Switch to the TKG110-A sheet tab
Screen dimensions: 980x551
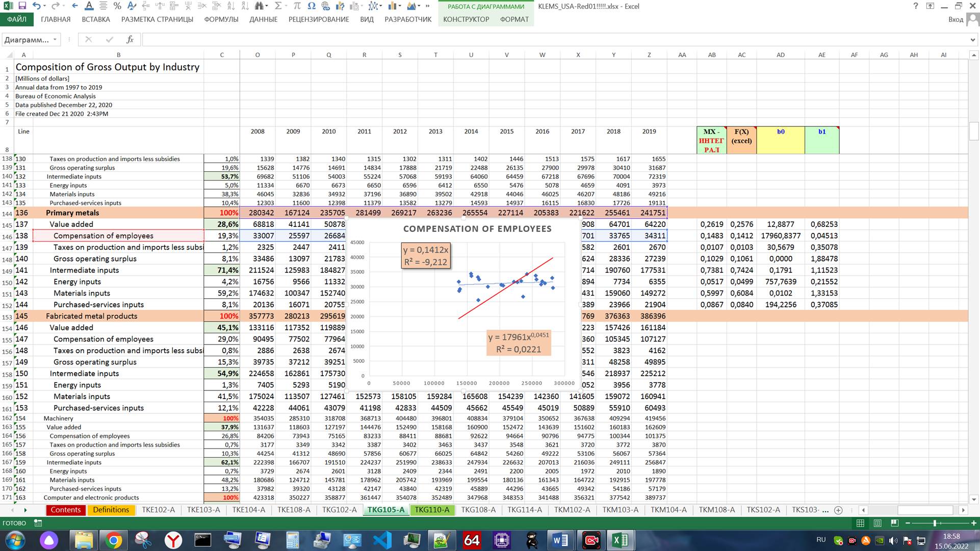[x=432, y=510]
